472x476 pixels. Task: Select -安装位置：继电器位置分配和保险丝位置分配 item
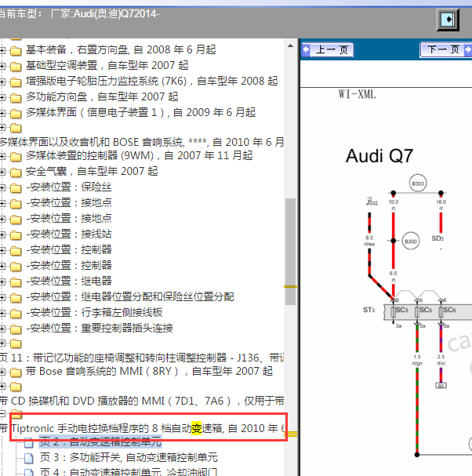(x=130, y=296)
